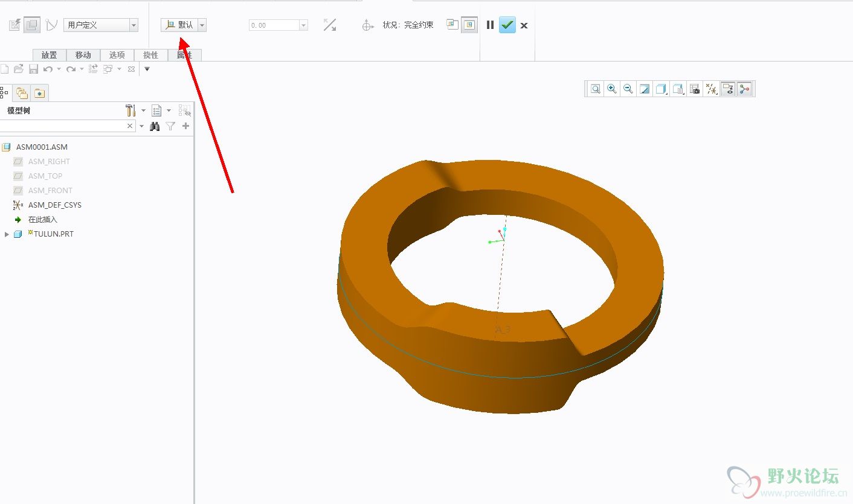Viewport: 853px width, 504px height.
Task: Pause the placement with the pause icon
Action: point(490,25)
